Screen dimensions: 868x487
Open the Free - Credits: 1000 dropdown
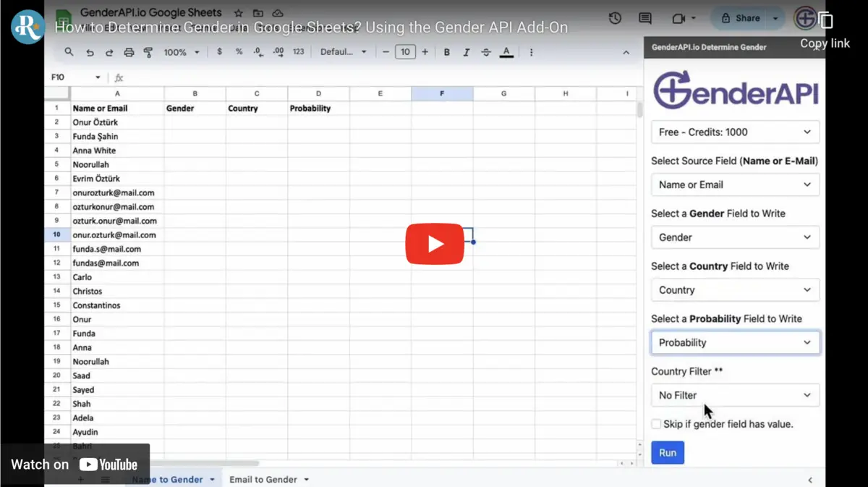click(735, 132)
